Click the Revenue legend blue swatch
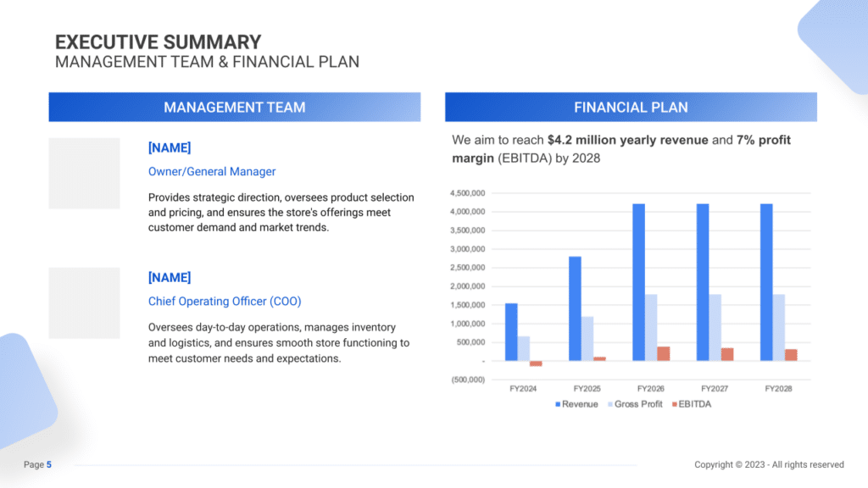868x488 pixels. pyautogui.click(x=558, y=404)
